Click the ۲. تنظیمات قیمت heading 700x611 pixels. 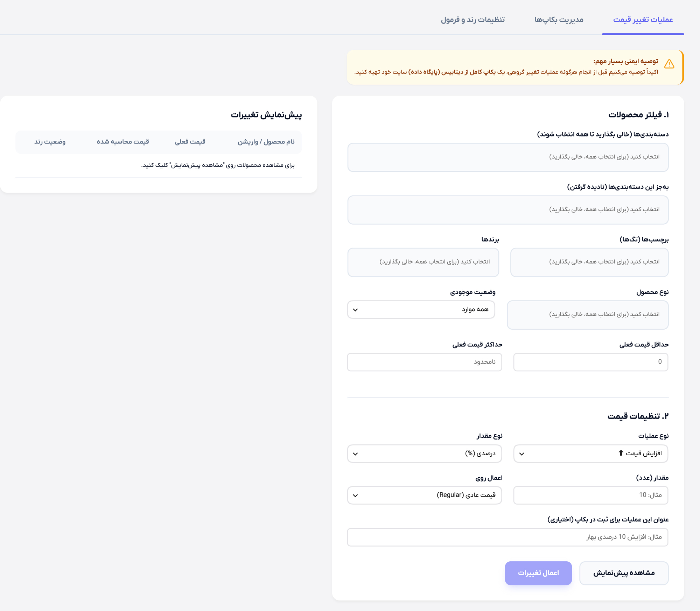638,416
